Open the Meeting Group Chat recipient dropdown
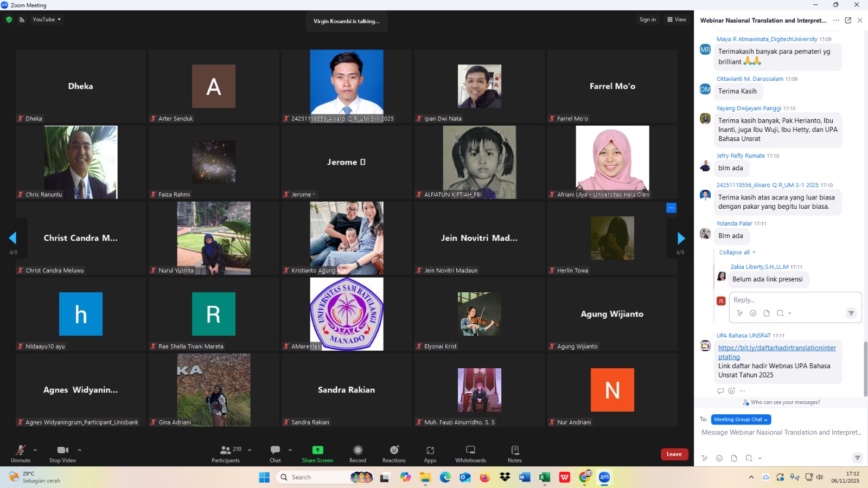This screenshot has height=488, width=868. pos(741,420)
